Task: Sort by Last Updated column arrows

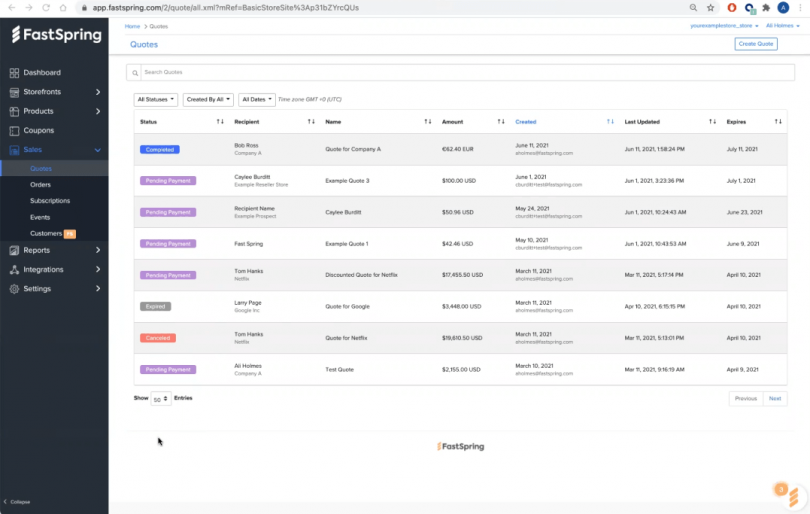Action: pyautogui.click(x=712, y=122)
